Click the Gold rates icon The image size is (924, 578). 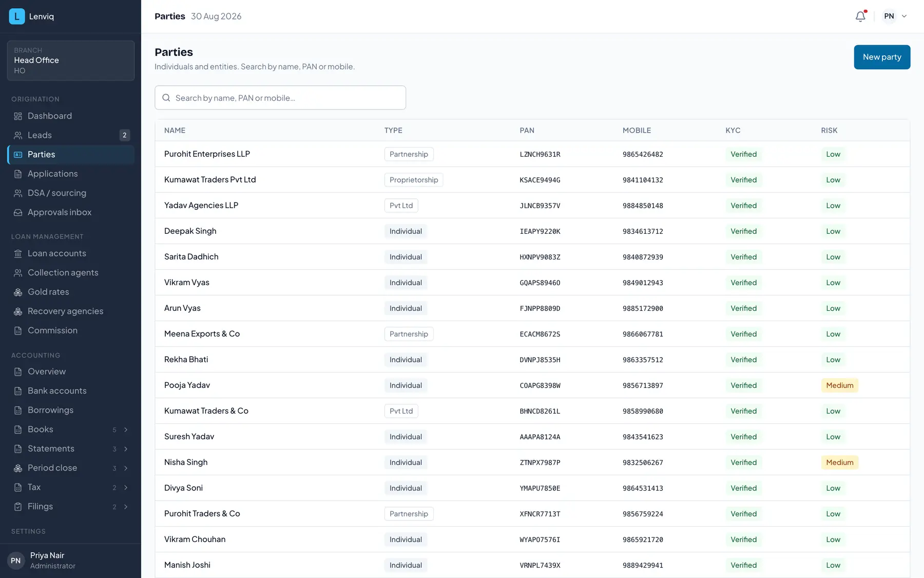coord(18,292)
